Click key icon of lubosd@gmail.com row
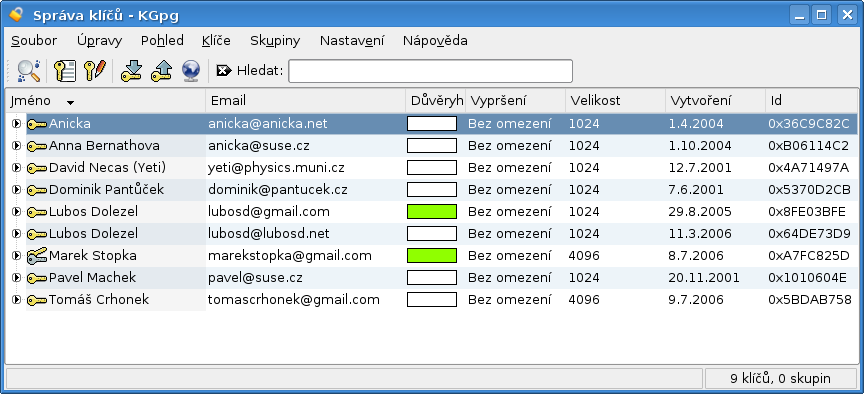The height and width of the screenshot is (394, 864). point(37,212)
